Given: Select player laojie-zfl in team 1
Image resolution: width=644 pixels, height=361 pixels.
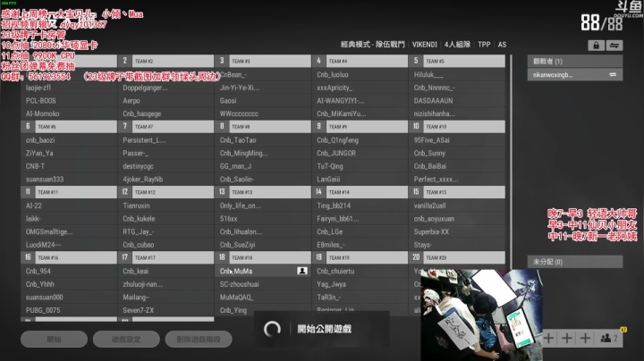Looking at the screenshot, I should pos(69,88).
